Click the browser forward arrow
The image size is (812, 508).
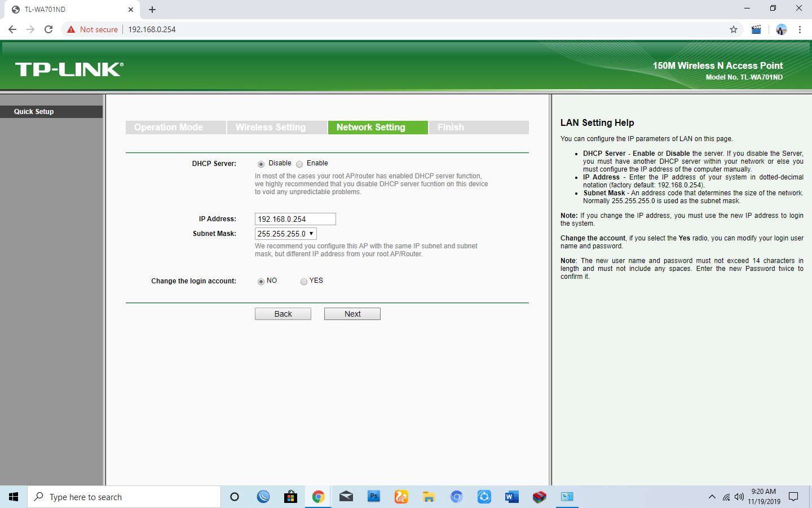pos(30,29)
